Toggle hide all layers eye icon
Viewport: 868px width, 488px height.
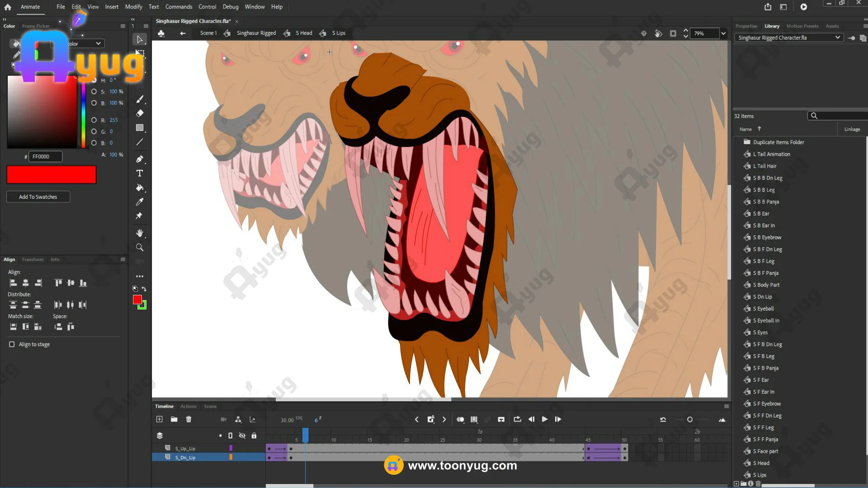point(242,436)
